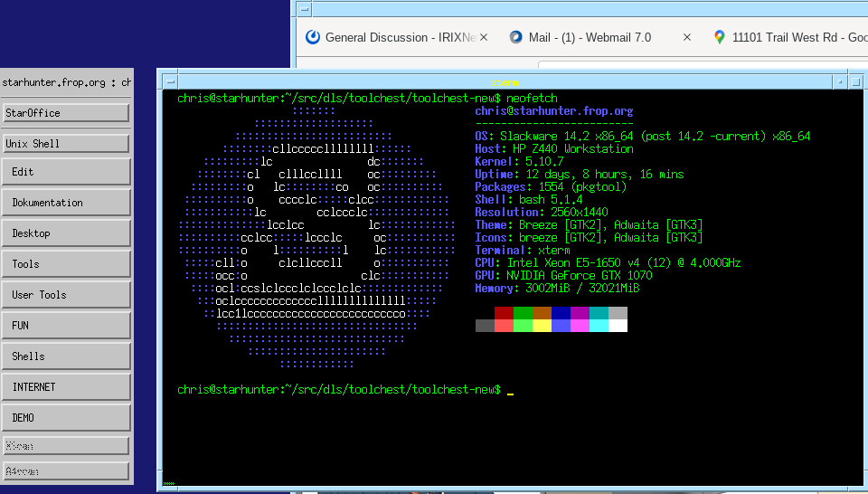Click the Kernel: 5.10.7 line
Viewport: 868px width, 494px height.
(x=519, y=162)
